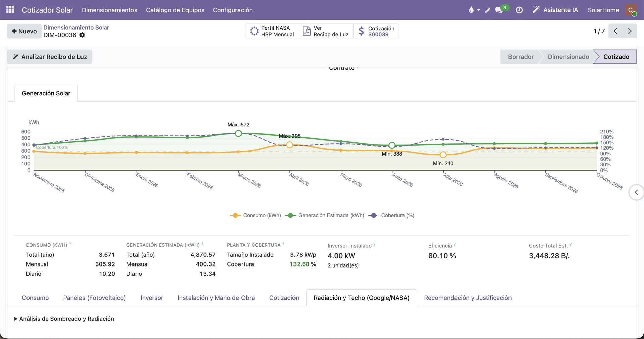Toggle Consumo (kWh) series in chart legend
Image resolution: width=644 pixels, height=339 pixels.
(256, 215)
